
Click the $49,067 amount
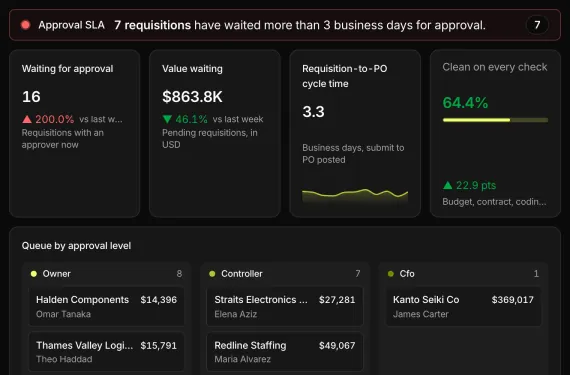coord(337,346)
